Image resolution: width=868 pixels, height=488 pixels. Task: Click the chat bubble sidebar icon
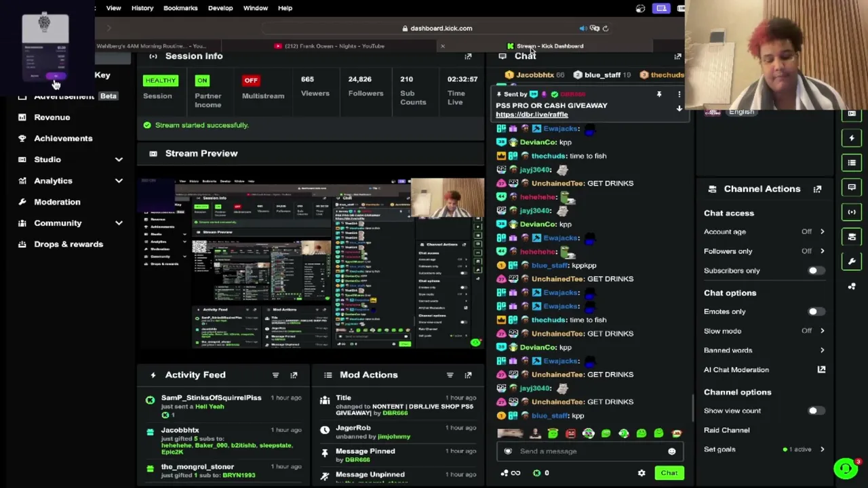pyautogui.click(x=852, y=187)
